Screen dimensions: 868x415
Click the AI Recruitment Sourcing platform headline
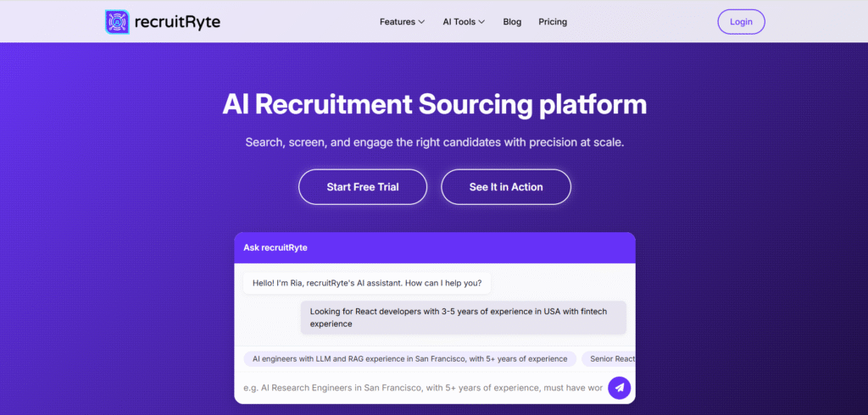[434, 104]
